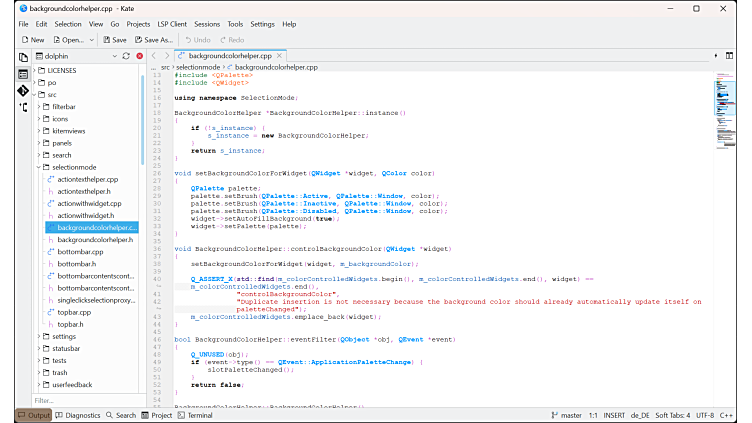
Task: Open the dropdown arrow beside Open
Action: (x=93, y=39)
